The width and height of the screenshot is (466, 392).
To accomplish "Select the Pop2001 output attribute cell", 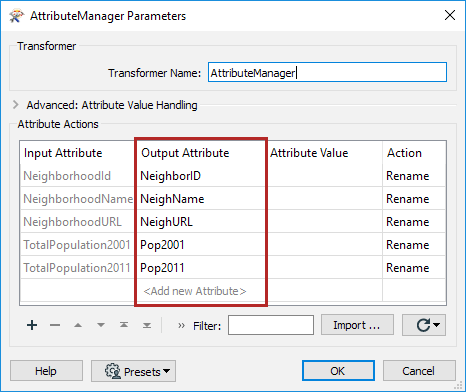I will 201,245.
